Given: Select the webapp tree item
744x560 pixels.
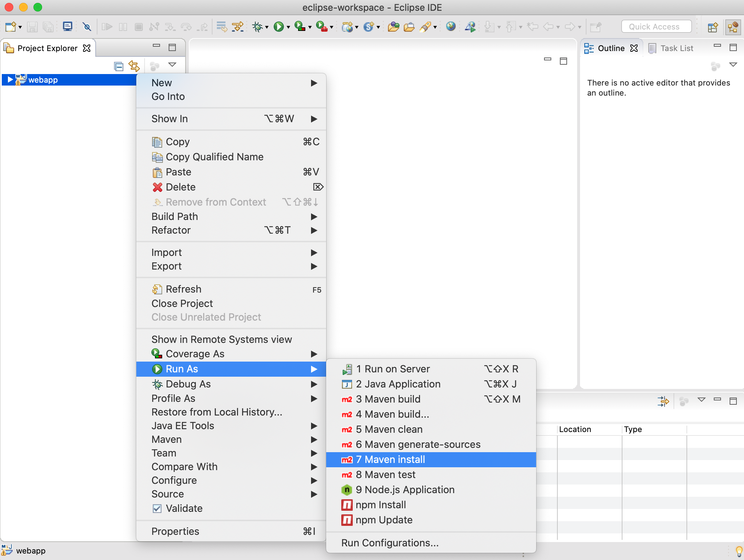Looking at the screenshot, I should pyautogui.click(x=44, y=80).
